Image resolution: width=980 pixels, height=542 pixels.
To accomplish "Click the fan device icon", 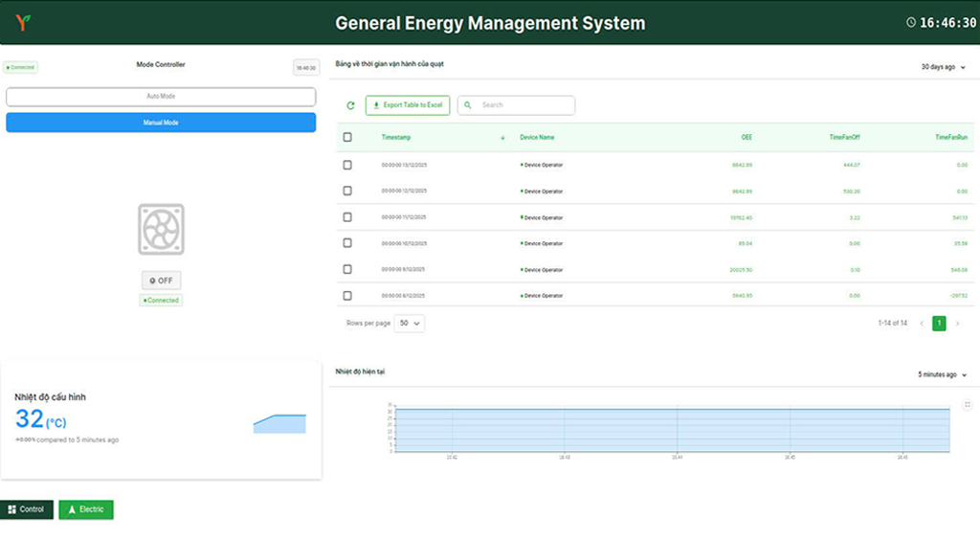I will coord(161,229).
